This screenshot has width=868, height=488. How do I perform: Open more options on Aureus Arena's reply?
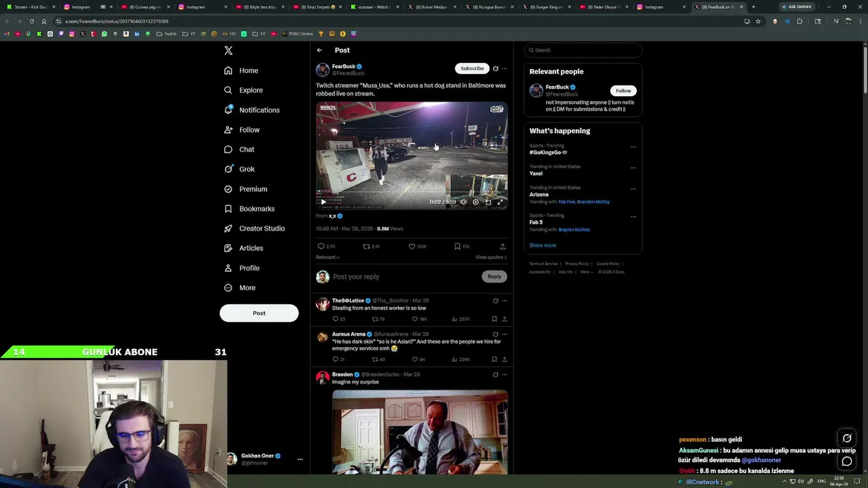coord(505,335)
